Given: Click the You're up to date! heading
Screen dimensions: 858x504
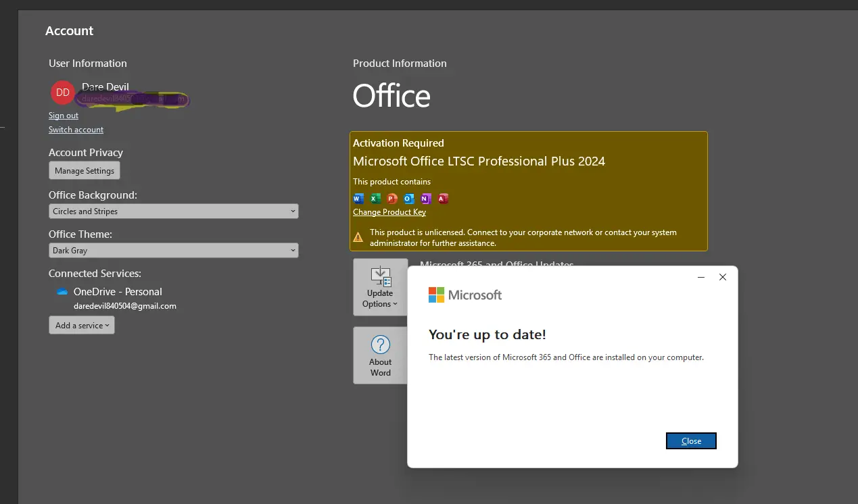Looking at the screenshot, I should [487, 334].
